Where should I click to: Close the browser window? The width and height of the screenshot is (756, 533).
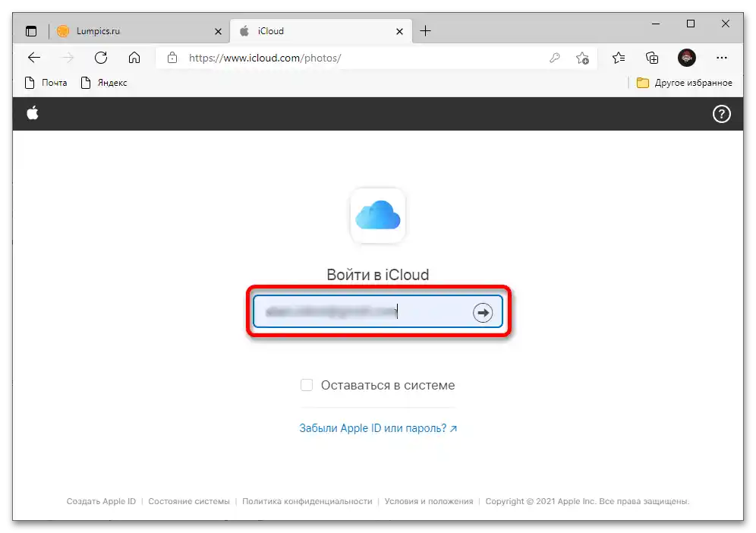point(725,24)
